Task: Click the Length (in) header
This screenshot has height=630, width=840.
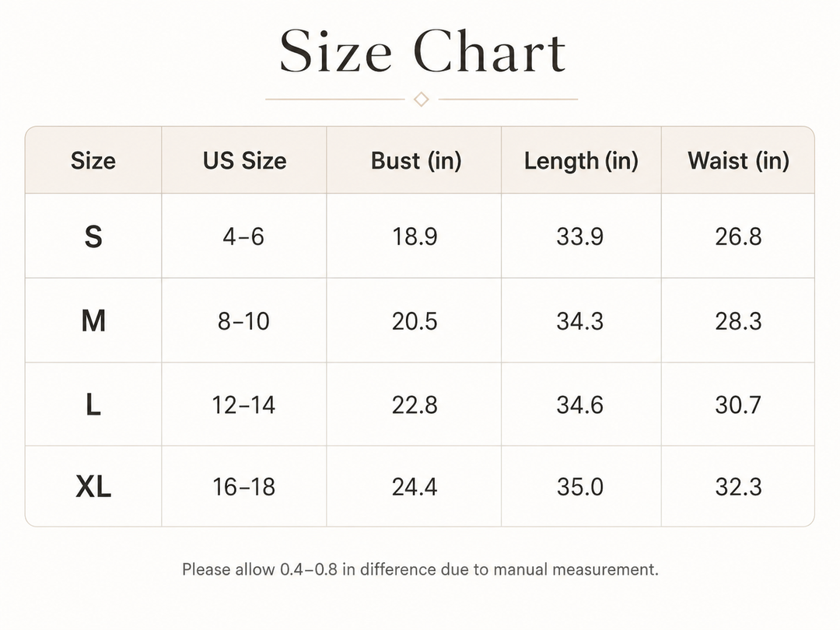Action: click(x=581, y=161)
